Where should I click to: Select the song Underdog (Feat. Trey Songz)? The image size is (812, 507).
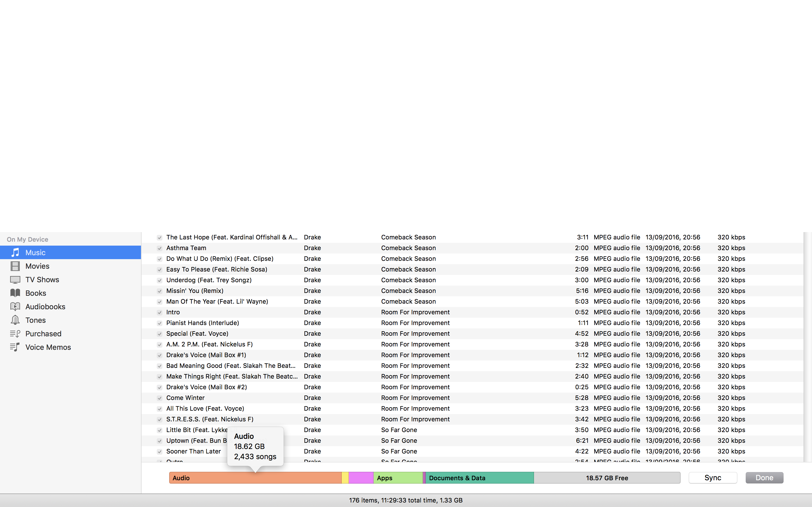point(209,280)
